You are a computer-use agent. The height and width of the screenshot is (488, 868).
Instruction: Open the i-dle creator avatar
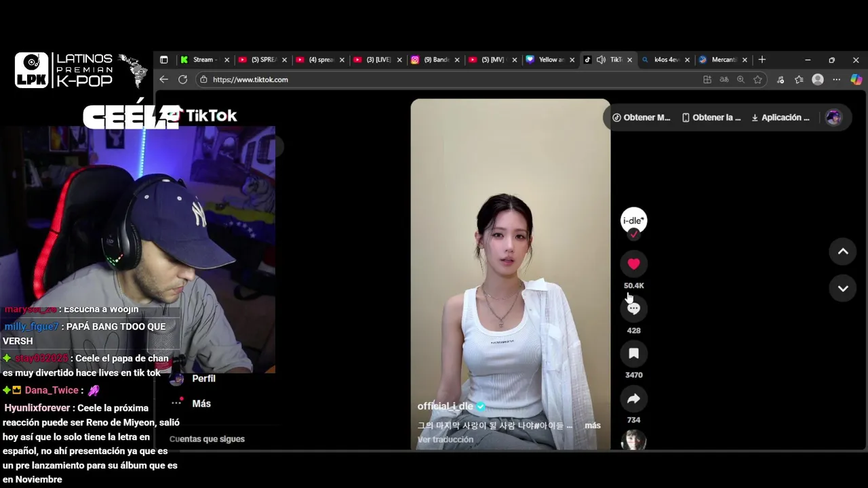(633, 220)
